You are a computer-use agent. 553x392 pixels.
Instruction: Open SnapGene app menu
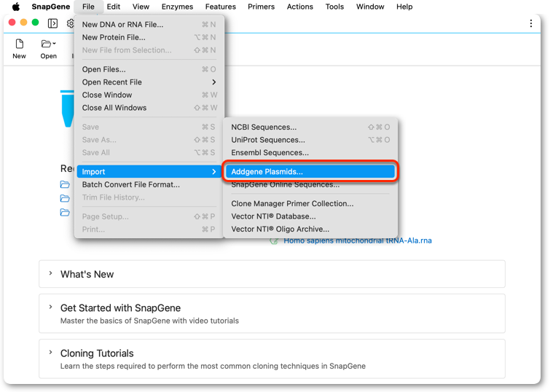(x=51, y=7)
